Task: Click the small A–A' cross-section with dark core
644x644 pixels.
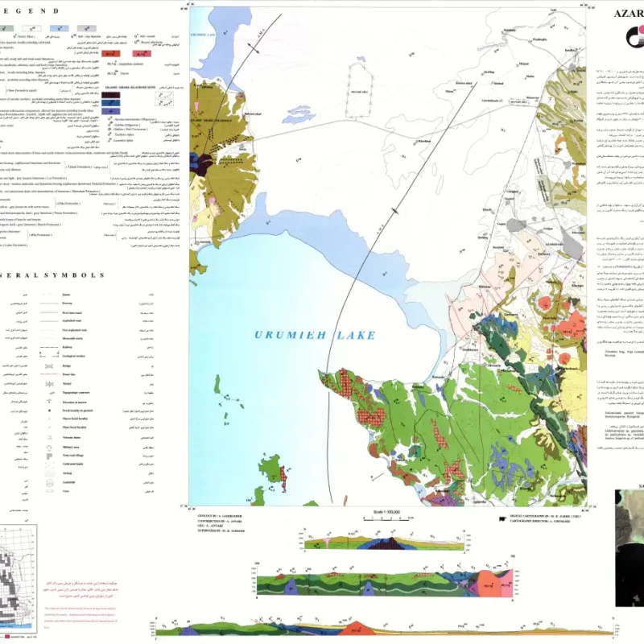Action: tap(384, 540)
